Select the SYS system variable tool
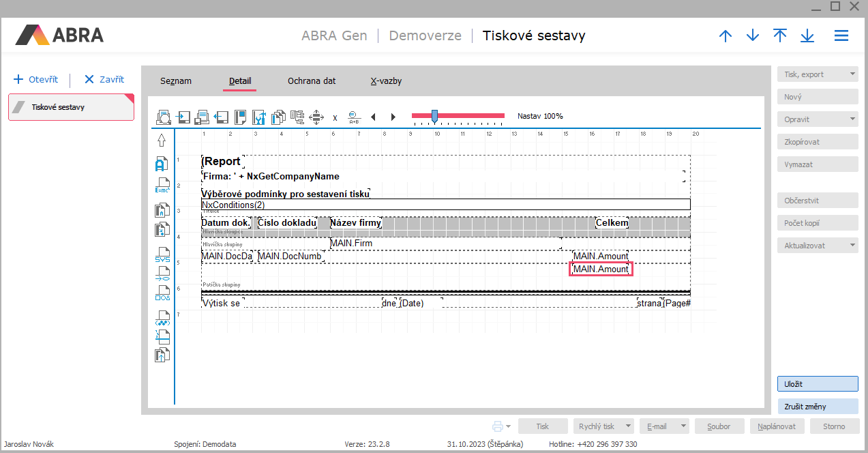868x453 pixels. pos(162,255)
